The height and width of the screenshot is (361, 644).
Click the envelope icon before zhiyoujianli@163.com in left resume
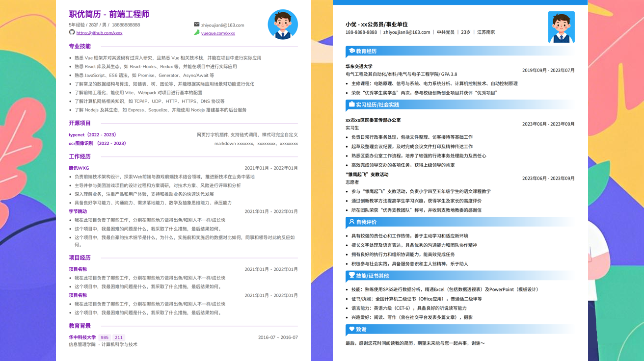coord(196,25)
